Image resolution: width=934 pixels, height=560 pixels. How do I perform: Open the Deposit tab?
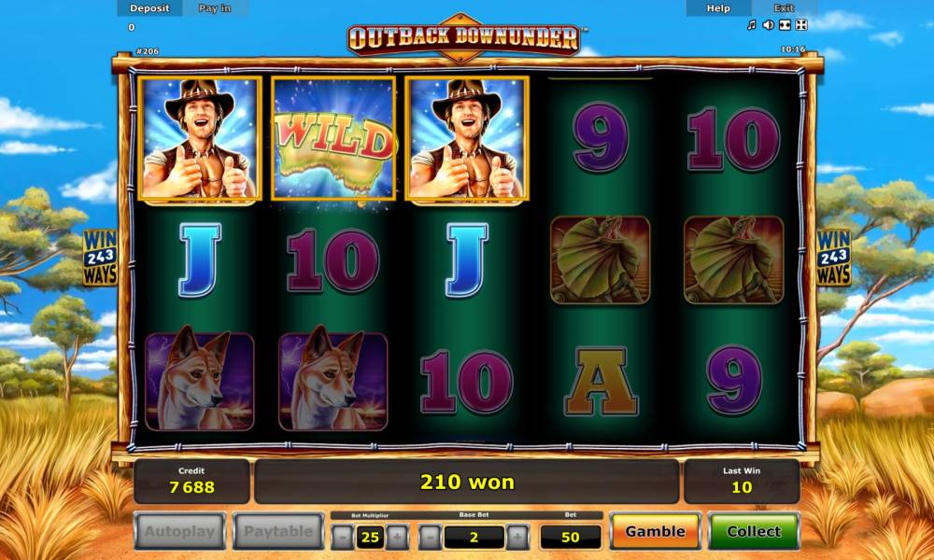click(x=149, y=8)
